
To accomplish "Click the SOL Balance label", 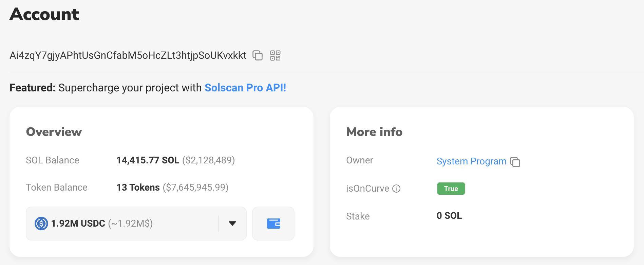I will click(53, 160).
